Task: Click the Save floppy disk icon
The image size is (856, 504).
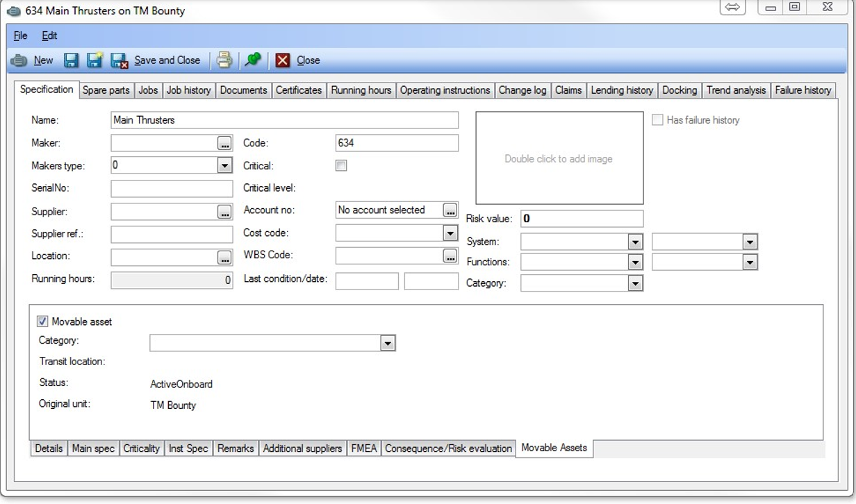Action: click(71, 60)
